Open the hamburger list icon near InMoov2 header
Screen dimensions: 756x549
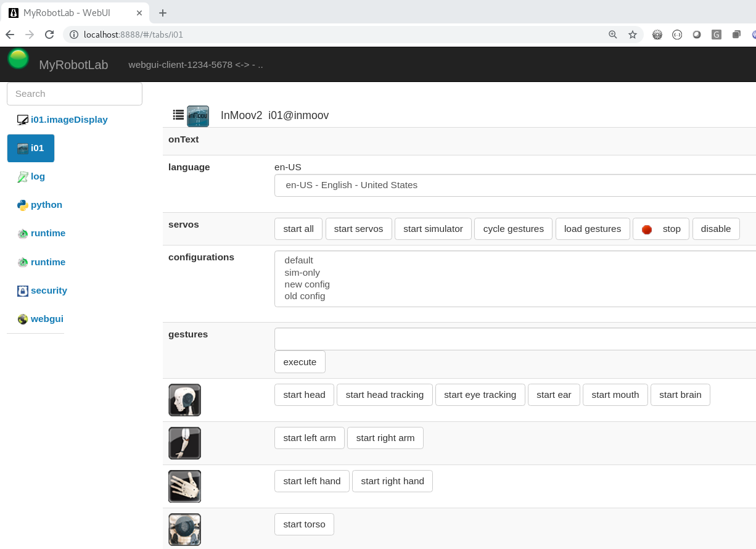[178, 115]
